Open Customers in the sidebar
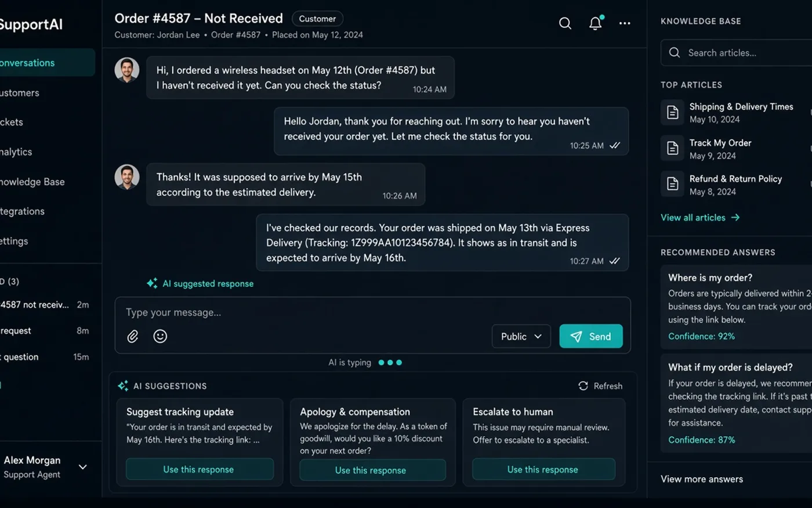Image resolution: width=812 pixels, height=508 pixels. pos(20,93)
